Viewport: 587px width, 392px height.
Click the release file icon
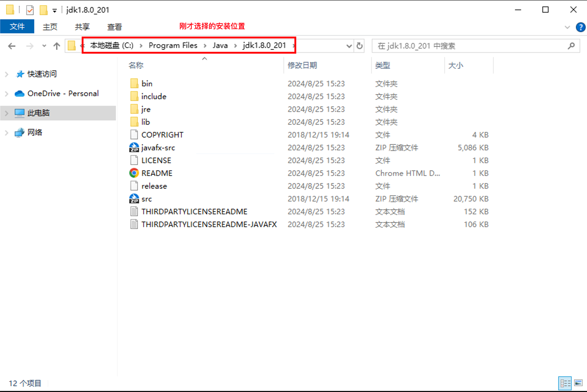pos(134,186)
